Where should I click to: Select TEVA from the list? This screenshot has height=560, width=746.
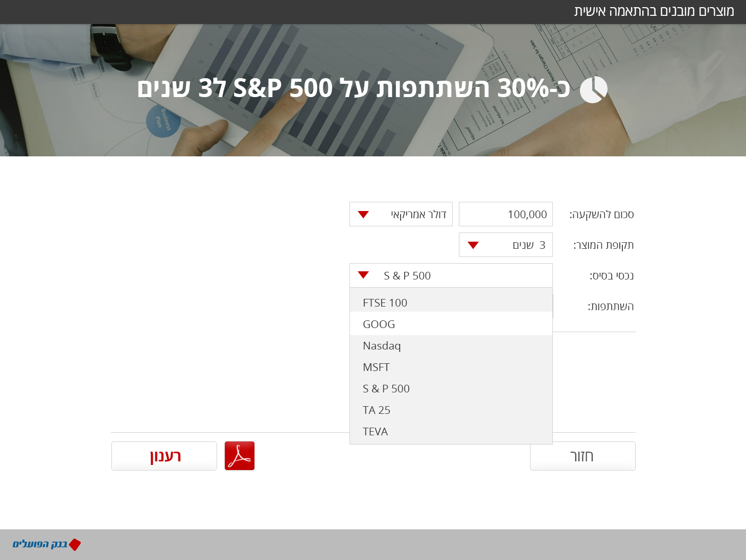click(x=451, y=431)
